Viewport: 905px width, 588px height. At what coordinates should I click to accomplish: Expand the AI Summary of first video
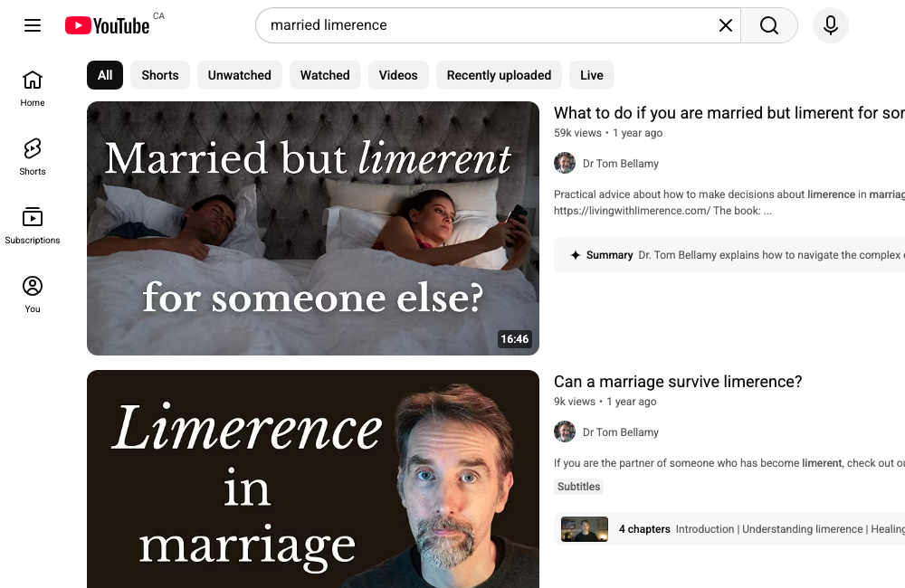click(729, 255)
